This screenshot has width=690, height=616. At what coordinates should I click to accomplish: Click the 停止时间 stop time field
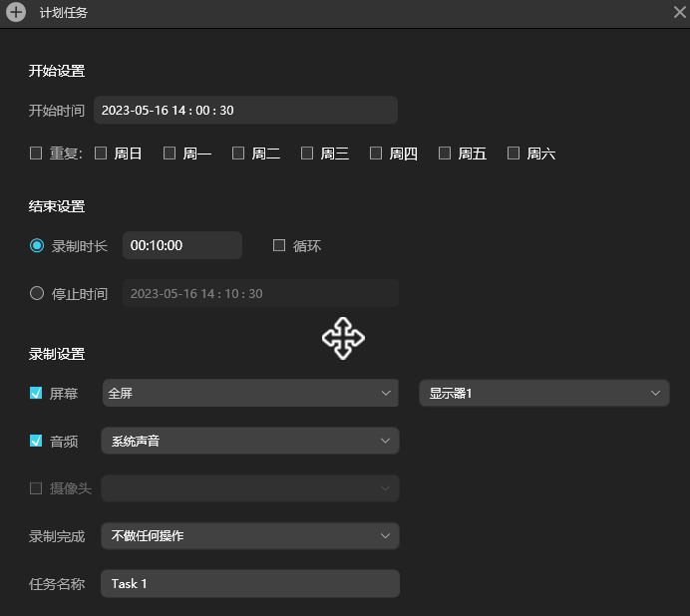pyautogui.click(x=260, y=293)
